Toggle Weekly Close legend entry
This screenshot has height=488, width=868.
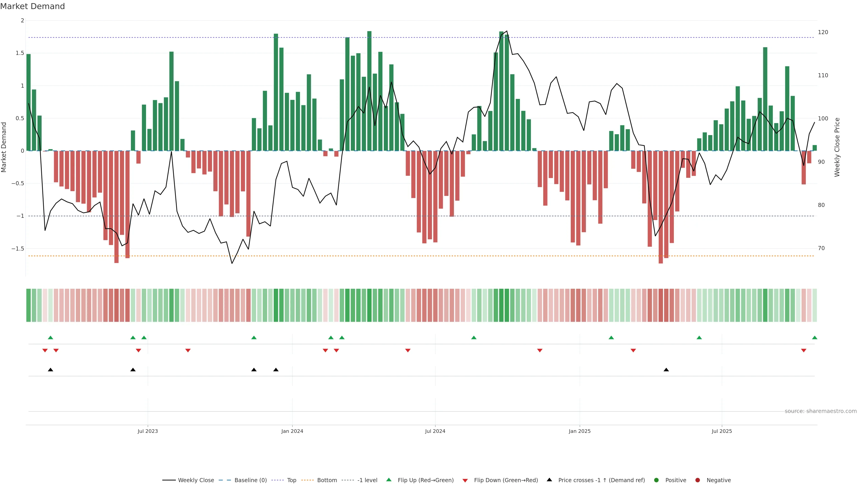click(196, 480)
